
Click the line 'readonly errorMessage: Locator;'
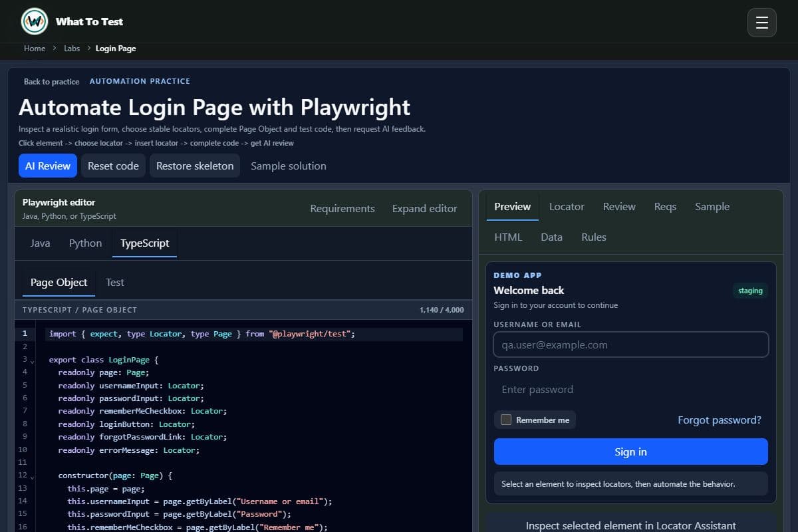click(x=129, y=450)
